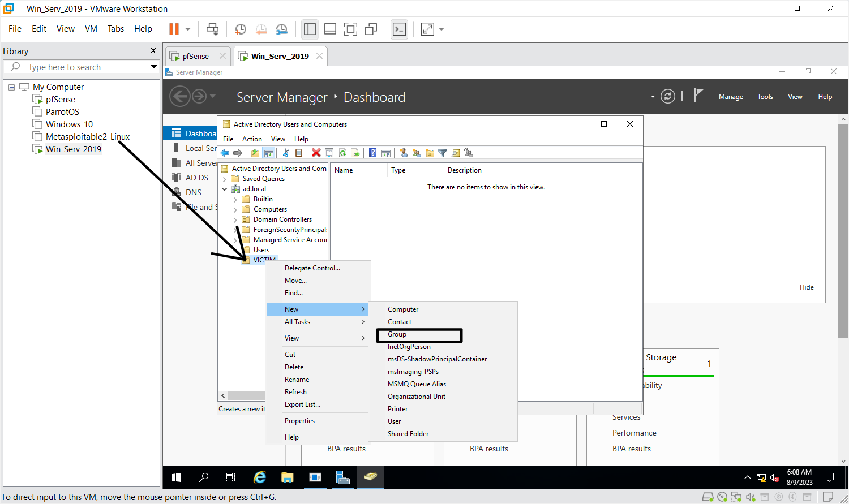The height and width of the screenshot is (504, 849).
Task: Click Send Ctrl+Alt+Del icon in VMware toolbar
Action: 213,29
